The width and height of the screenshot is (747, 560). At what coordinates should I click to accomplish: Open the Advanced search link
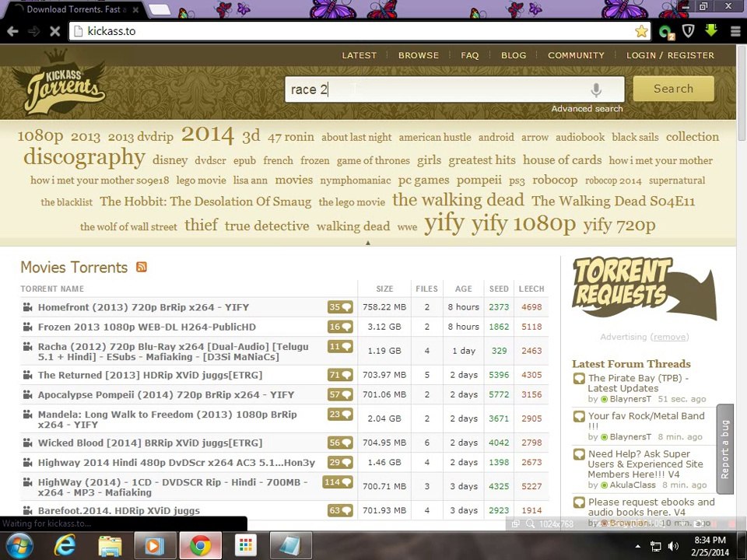tap(587, 109)
